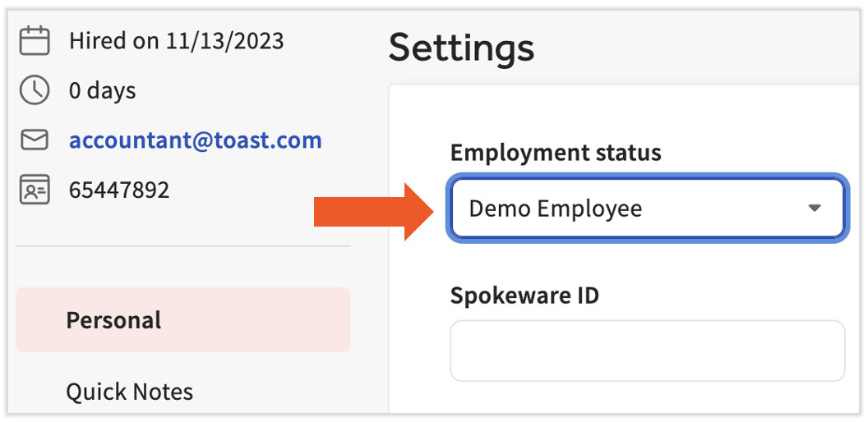Click the Hired on 11/13/2023 text

[x=176, y=41]
